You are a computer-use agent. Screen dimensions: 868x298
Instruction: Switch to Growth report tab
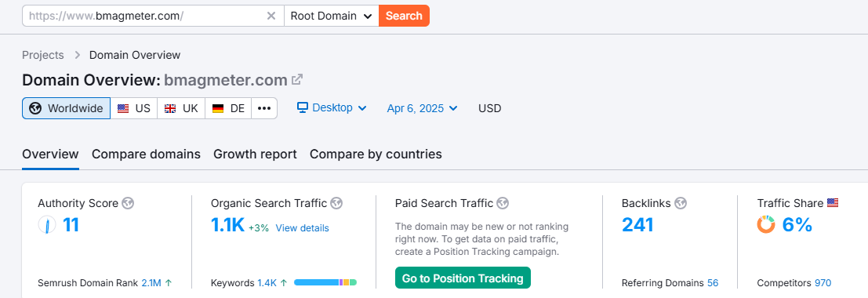click(x=255, y=154)
